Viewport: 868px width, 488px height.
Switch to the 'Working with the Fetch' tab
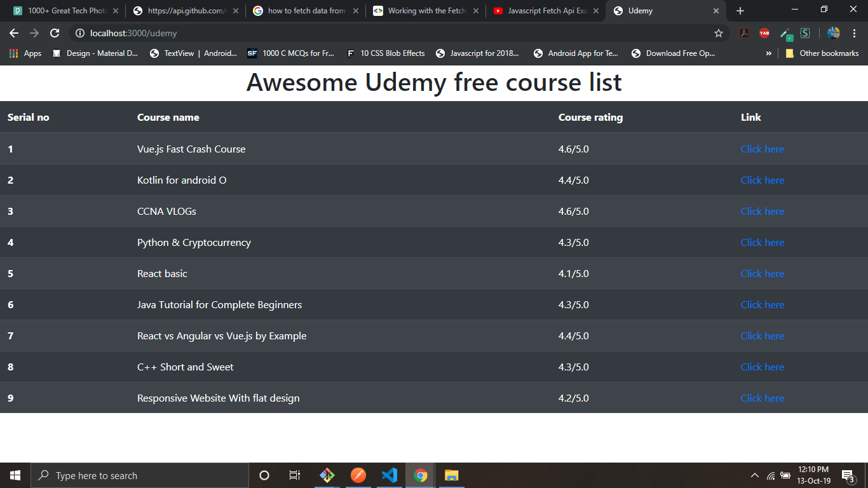click(x=426, y=11)
